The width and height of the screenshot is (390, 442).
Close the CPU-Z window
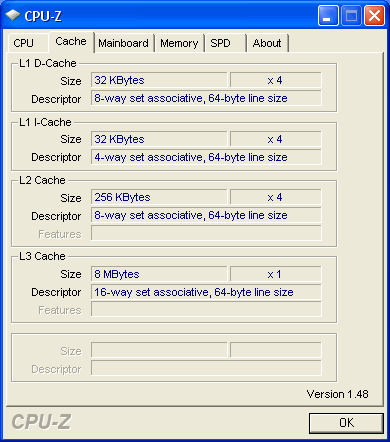pyautogui.click(x=374, y=15)
